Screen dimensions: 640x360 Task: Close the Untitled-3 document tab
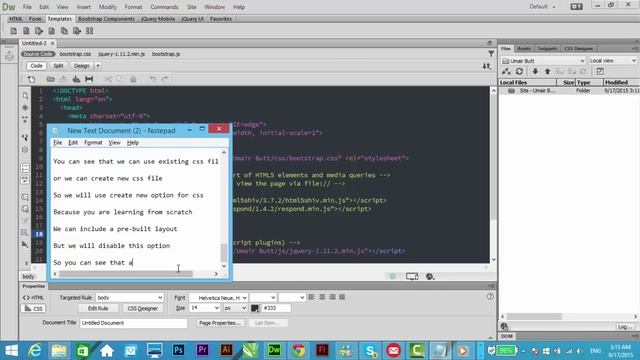52,43
